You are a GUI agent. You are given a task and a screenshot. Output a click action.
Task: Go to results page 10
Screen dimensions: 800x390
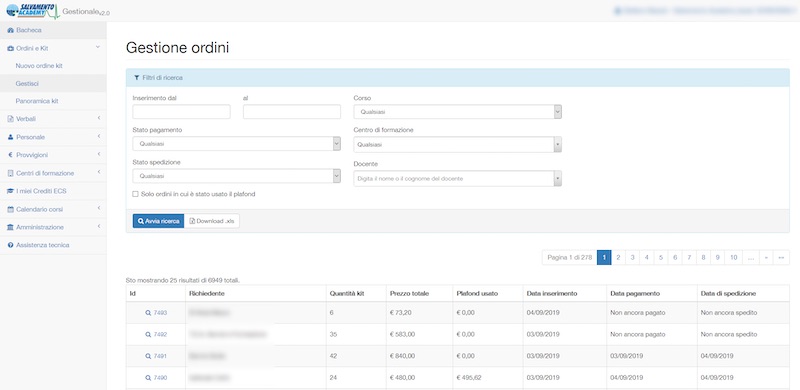point(733,258)
